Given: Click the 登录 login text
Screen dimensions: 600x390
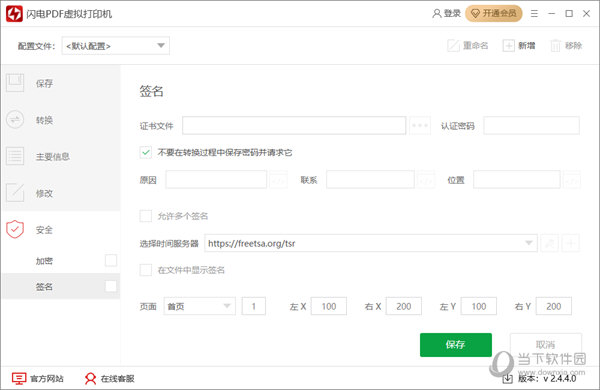Looking at the screenshot, I should click(x=452, y=13).
